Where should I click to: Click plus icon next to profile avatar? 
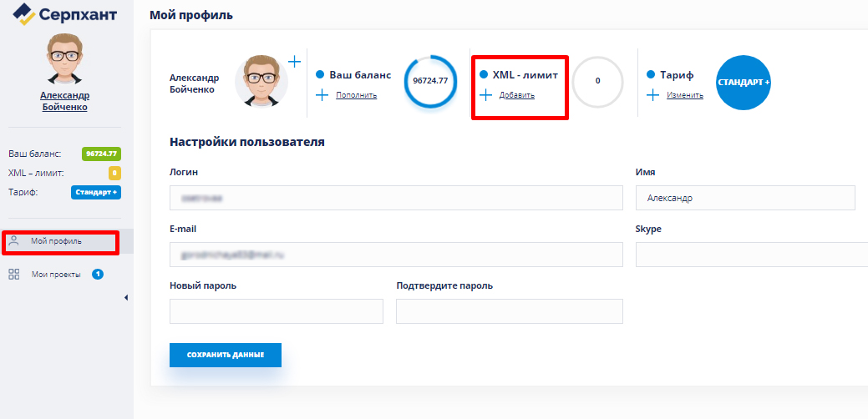point(294,62)
